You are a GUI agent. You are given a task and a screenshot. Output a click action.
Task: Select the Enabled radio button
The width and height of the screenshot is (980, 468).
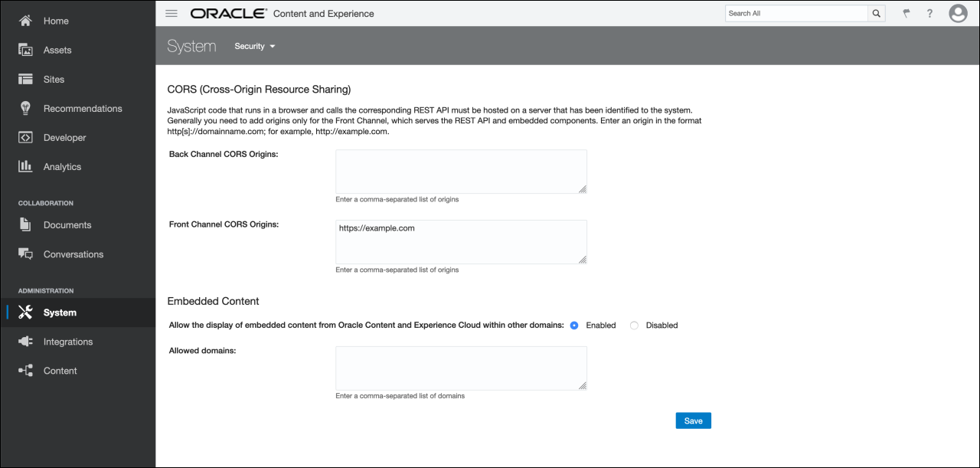pyautogui.click(x=574, y=326)
